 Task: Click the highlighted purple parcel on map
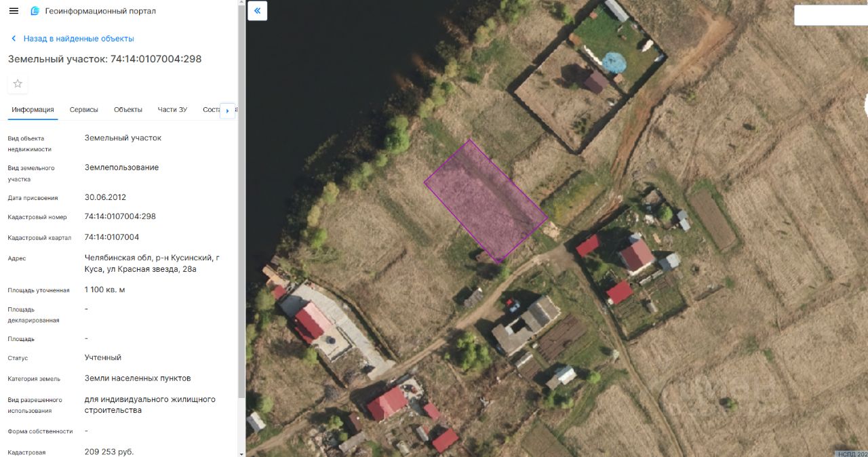pyautogui.click(x=486, y=201)
